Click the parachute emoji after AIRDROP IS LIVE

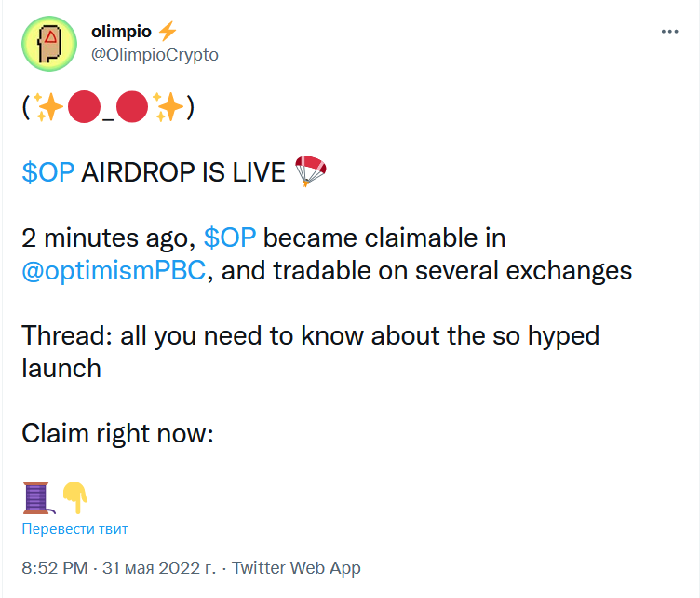click(x=312, y=172)
